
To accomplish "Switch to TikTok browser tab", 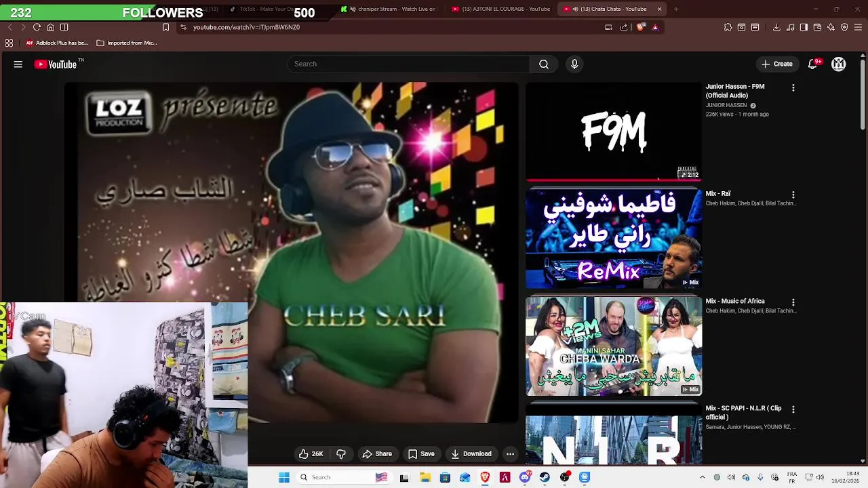I will [261, 9].
